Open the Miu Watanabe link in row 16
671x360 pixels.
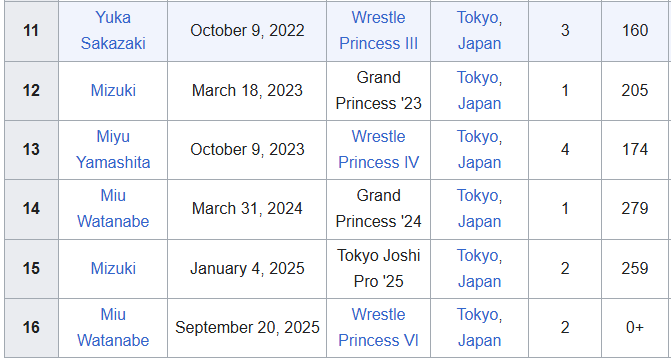coord(113,327)
